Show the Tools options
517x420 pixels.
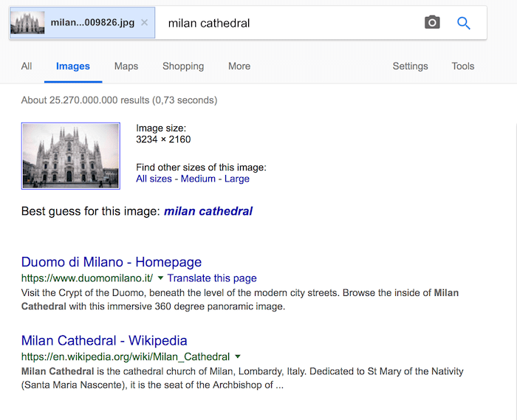[x=463, y=66]
